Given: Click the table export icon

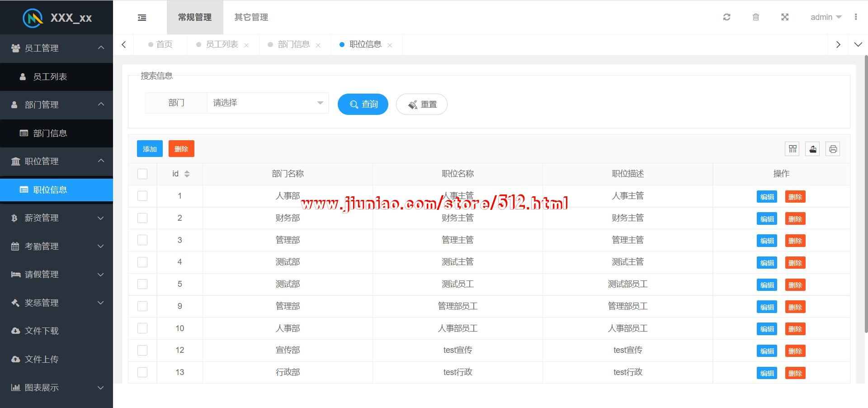Looking at the screenshot, I should pyautogui.click(x=812, y=149).
